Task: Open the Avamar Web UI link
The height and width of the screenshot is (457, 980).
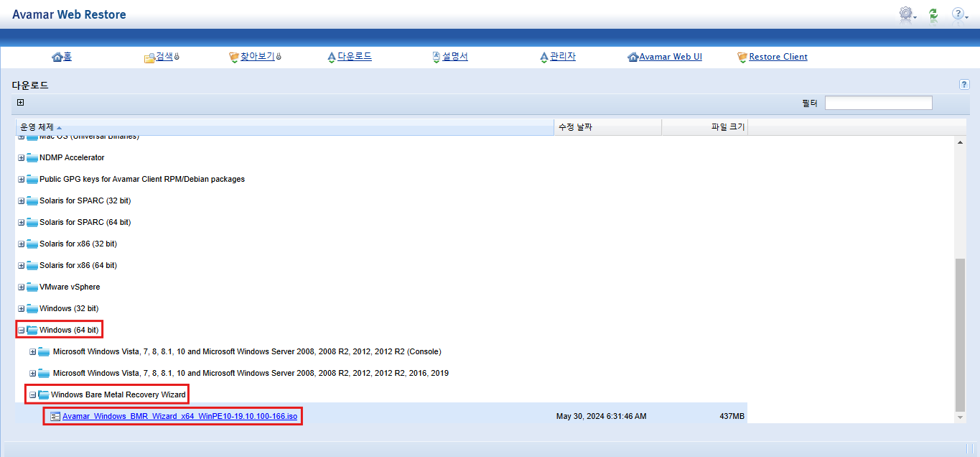Action: pyautogui.click(x=671, y=57)
